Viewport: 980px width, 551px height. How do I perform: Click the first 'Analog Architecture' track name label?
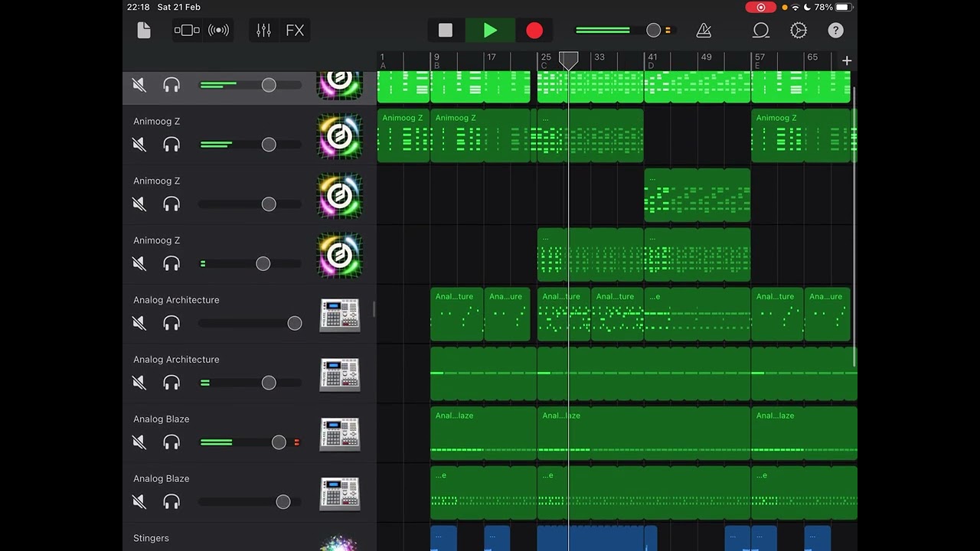(176, 300)
